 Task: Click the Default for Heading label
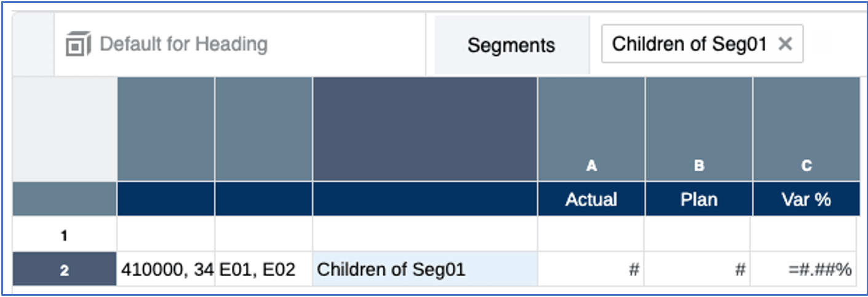pos(183,44)
